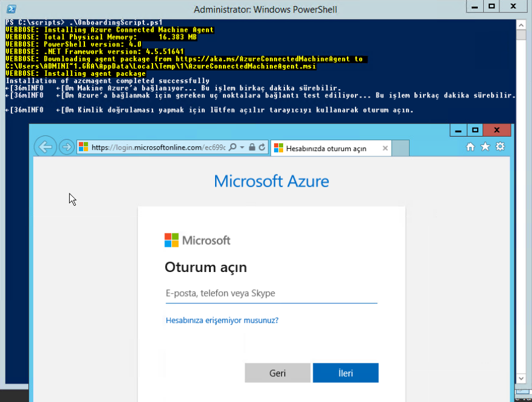Image resolution: width=532 pixels, height=402 pixels.
Task: Click the Geri button
Action: click(278, 373)
